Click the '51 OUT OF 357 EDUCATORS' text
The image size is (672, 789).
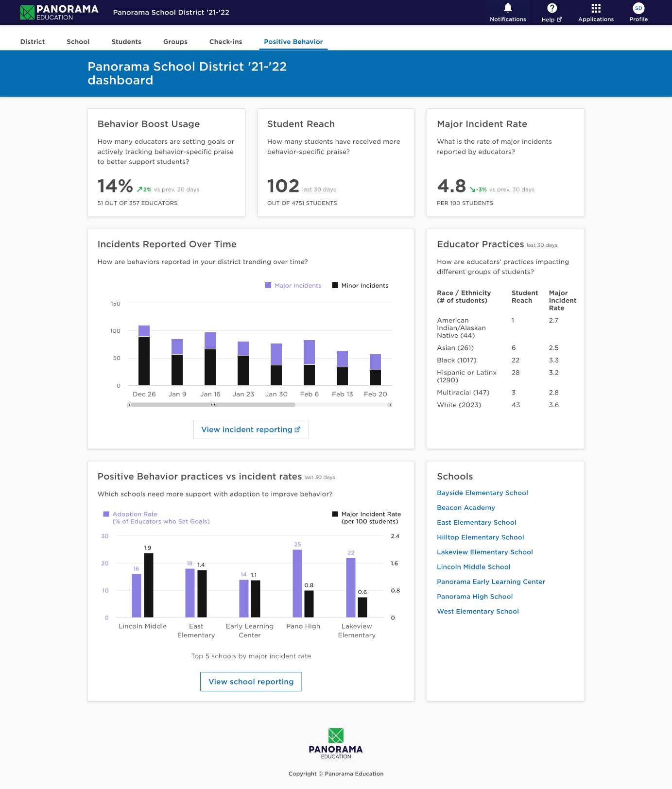(138, 203)
